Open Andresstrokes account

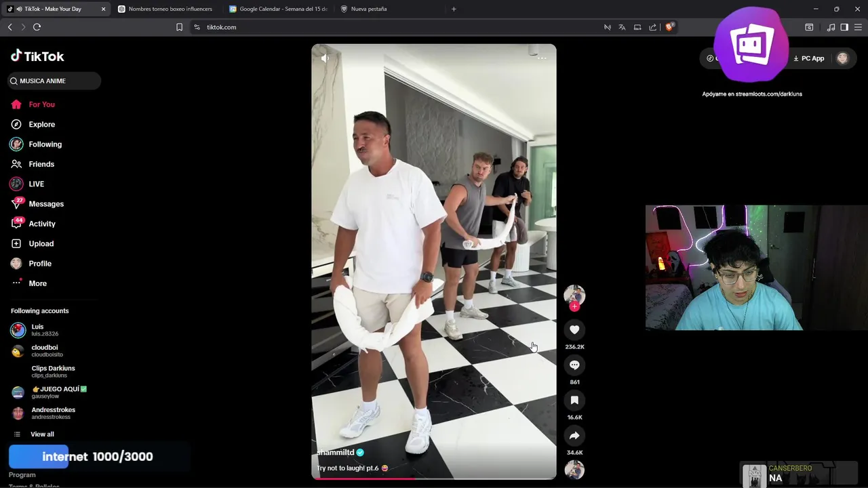53,413
